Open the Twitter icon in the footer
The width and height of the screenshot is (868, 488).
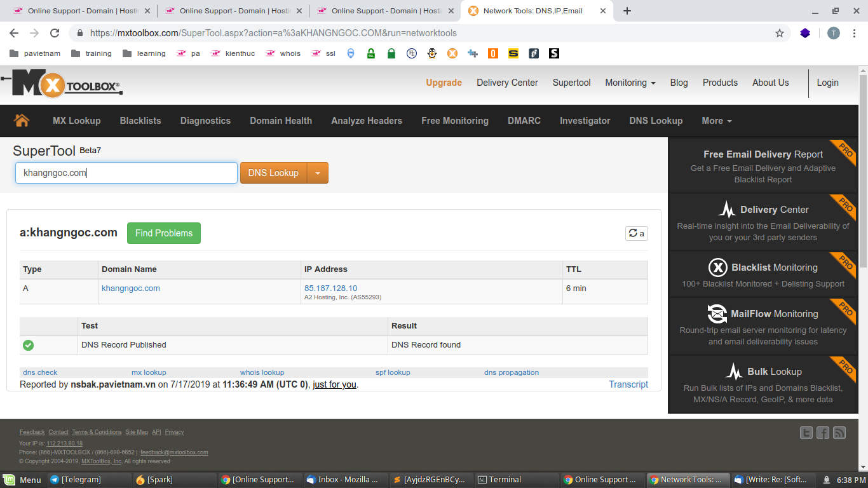pos(806,433)
